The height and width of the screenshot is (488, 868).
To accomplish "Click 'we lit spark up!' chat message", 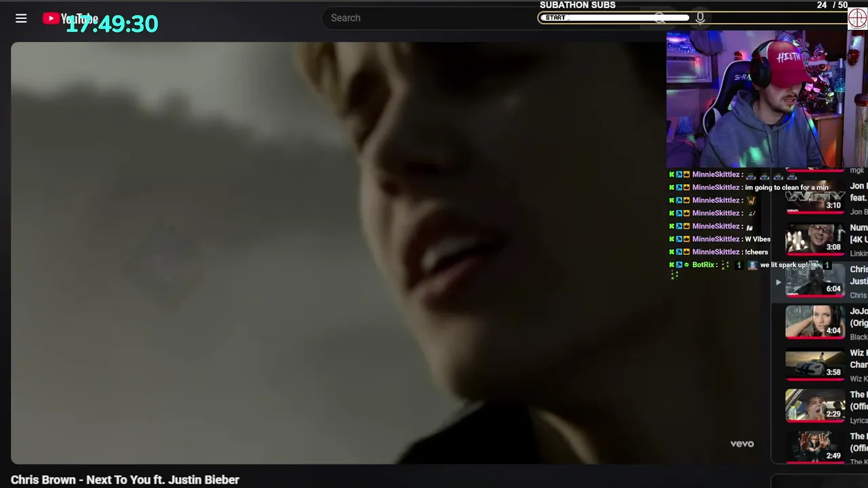I will 785,265.
